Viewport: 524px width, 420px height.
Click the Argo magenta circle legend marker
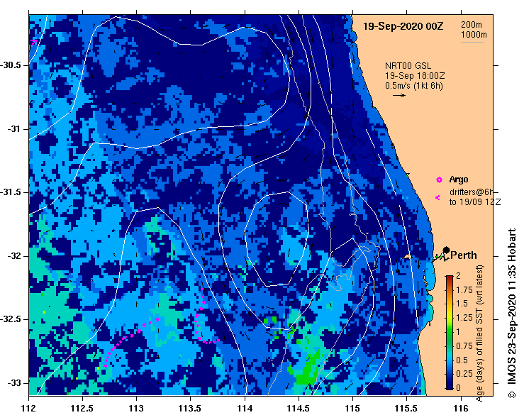(x=439, y=180)
